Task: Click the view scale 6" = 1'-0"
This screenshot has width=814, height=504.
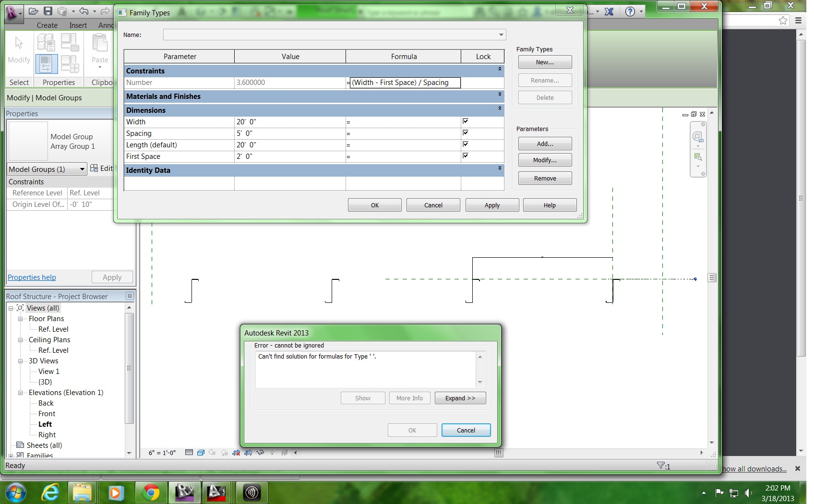Action: [162, 453]
